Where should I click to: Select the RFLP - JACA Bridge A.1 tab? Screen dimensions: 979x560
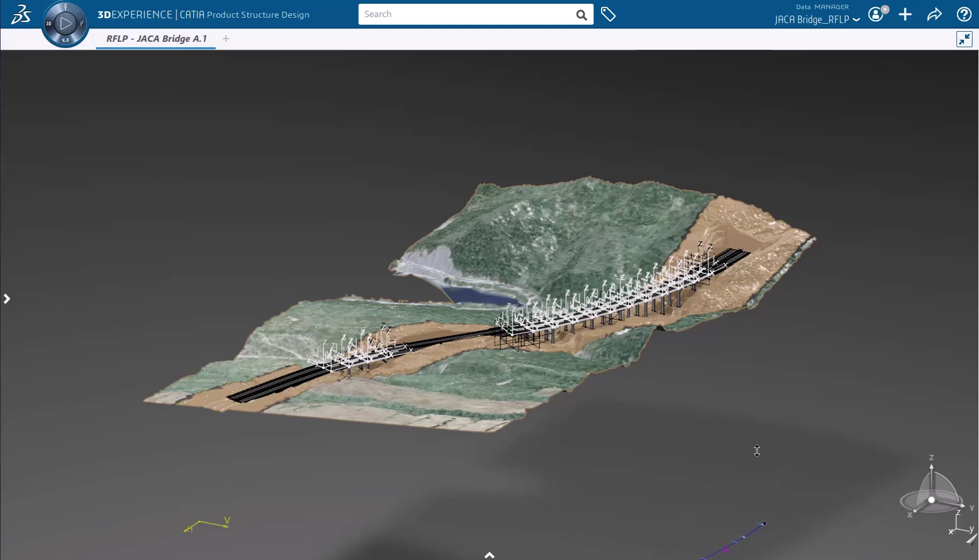(156, 39)
